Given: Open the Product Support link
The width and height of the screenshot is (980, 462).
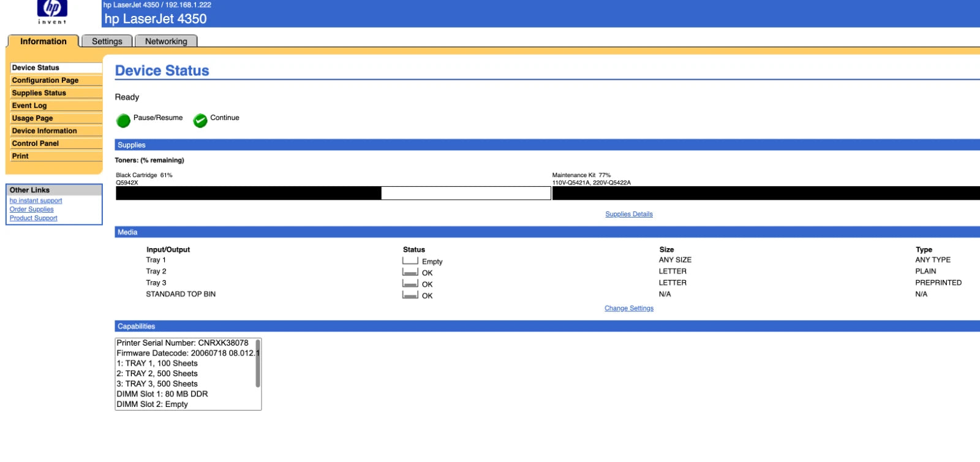Looking at the screenshot, I should point(34,218).
